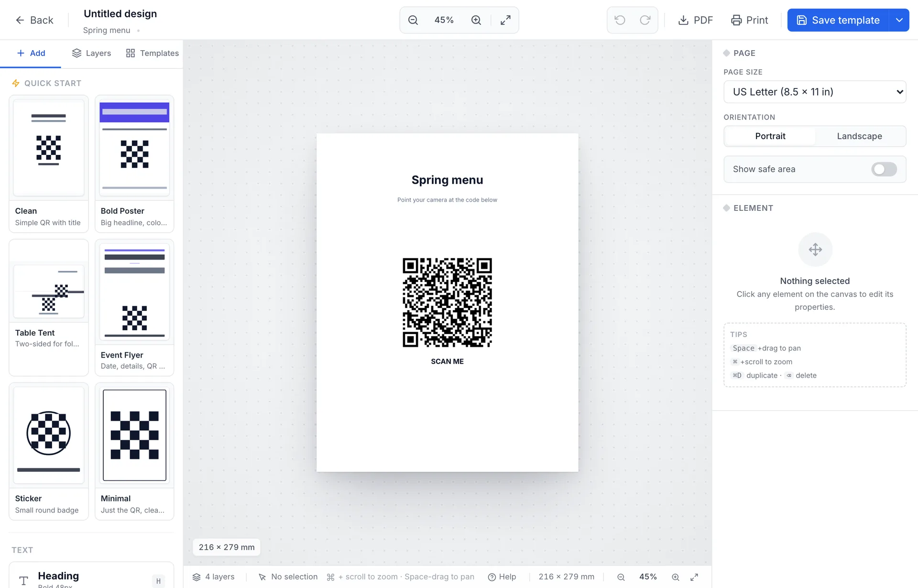Viewport: 918px width, 588px height.
Task: Switch to the Templates tab
Action: tap(152, 53)
